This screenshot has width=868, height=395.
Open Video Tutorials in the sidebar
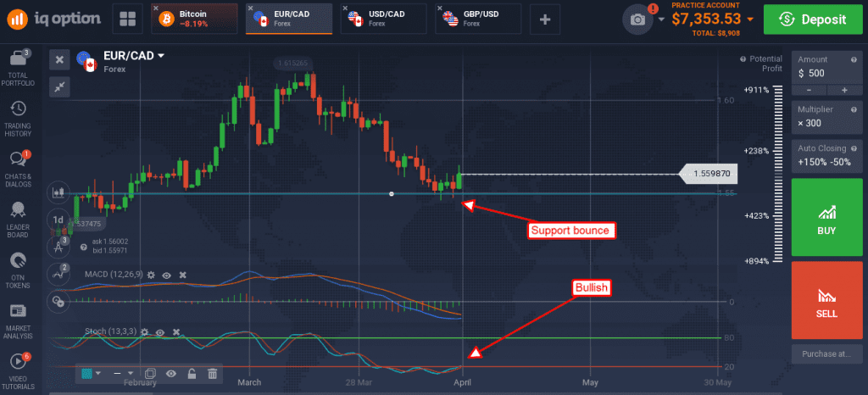pyautogui.click(x=18, y=371)
